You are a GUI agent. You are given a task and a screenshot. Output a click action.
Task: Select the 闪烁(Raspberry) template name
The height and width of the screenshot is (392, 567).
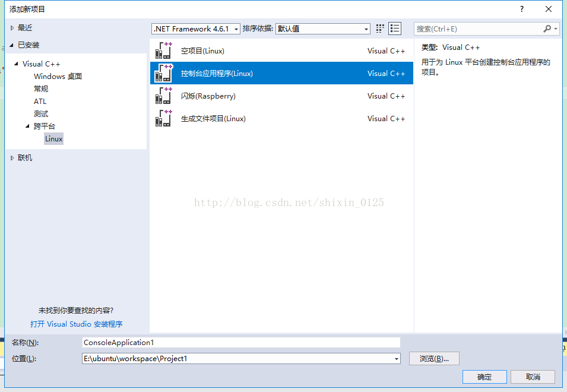point(208,96)
